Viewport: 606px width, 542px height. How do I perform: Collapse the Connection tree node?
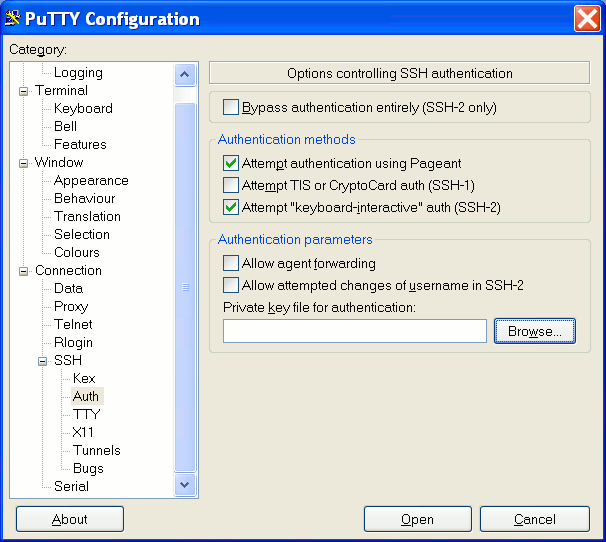click(24, 271)
